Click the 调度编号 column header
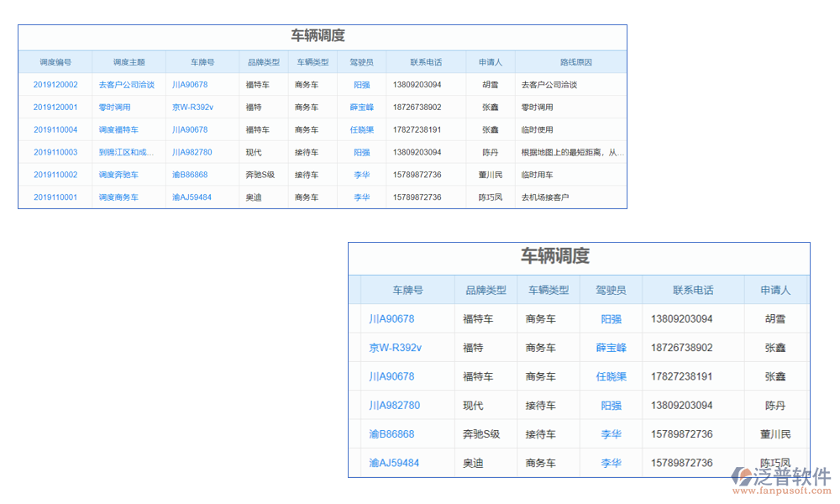The height and width of the screenshot is (504, 840). coord(55,61)
